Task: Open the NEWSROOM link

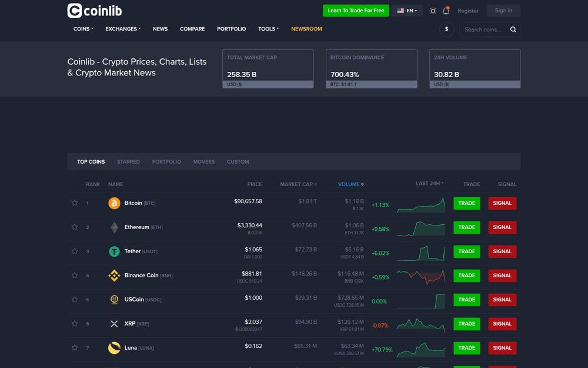Action: click(306, 29)
